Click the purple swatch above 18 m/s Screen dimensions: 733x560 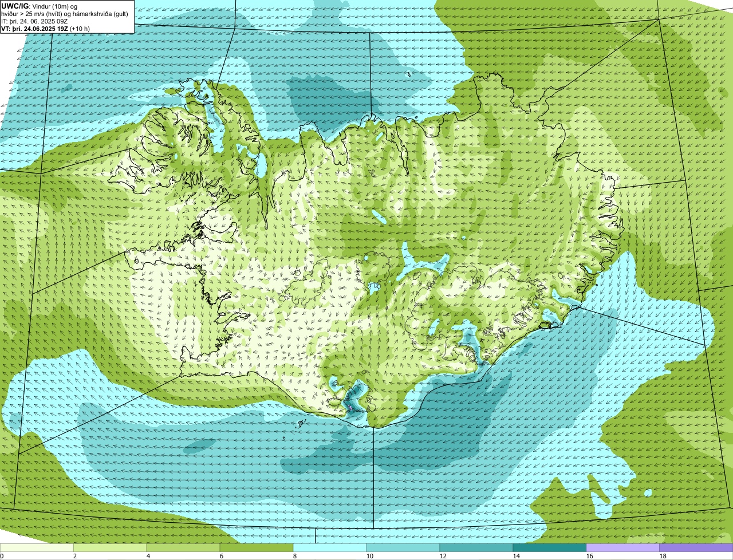pos(696,548)
